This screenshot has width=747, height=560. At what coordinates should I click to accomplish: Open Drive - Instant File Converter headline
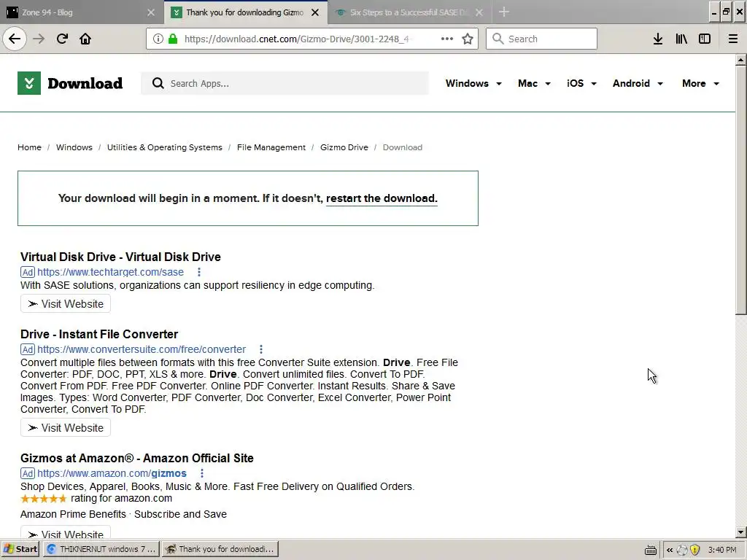click(99, 334)
